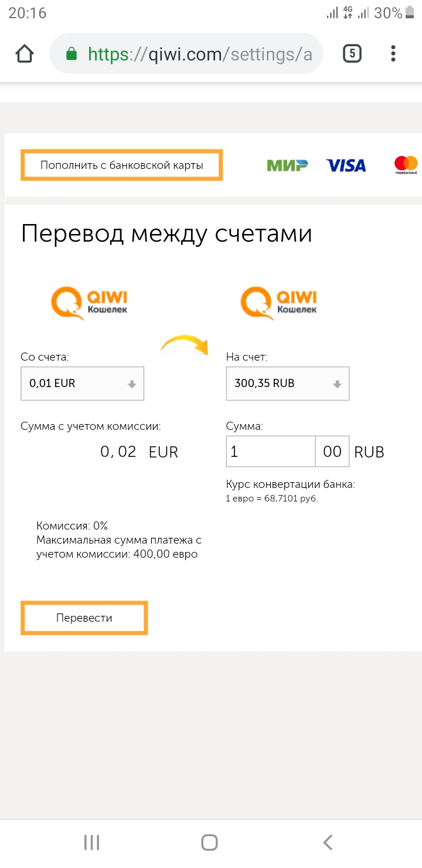Tap the MIR payment logo
Image resolution: width=422 pixels, height=868 pixels.
click(287, 165)
